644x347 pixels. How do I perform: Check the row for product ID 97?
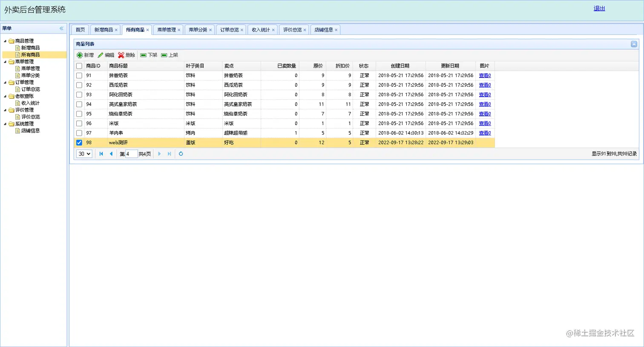click(79, 133)
